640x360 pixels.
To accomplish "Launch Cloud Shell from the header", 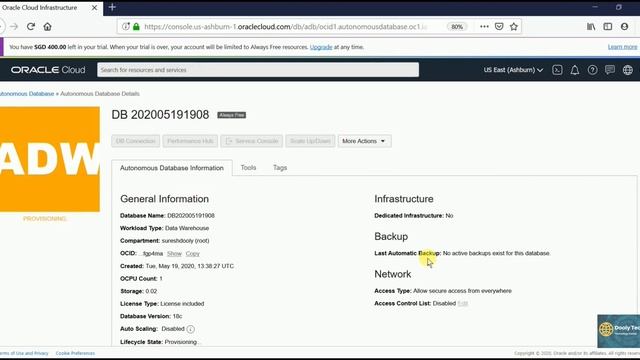I will click(x=557, y=70).
